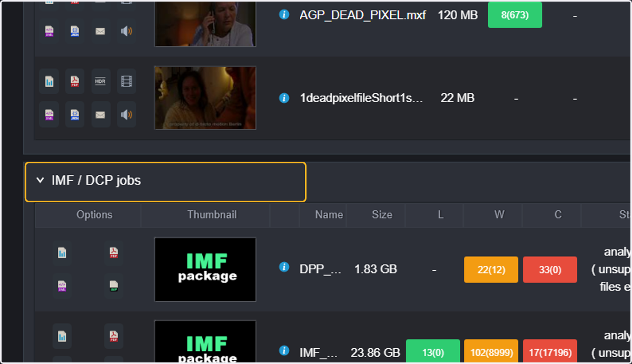The width and height of the screenshot is (632, 364).
Task: Select the AGP_DEAD_PIXEL.mxf file name
Action: (x=363, y=15)
